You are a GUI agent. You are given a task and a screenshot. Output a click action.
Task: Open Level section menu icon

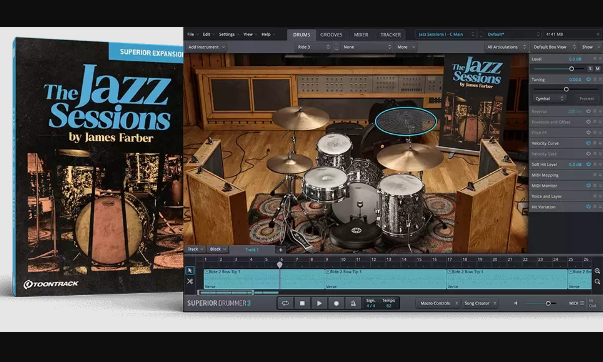595,59
